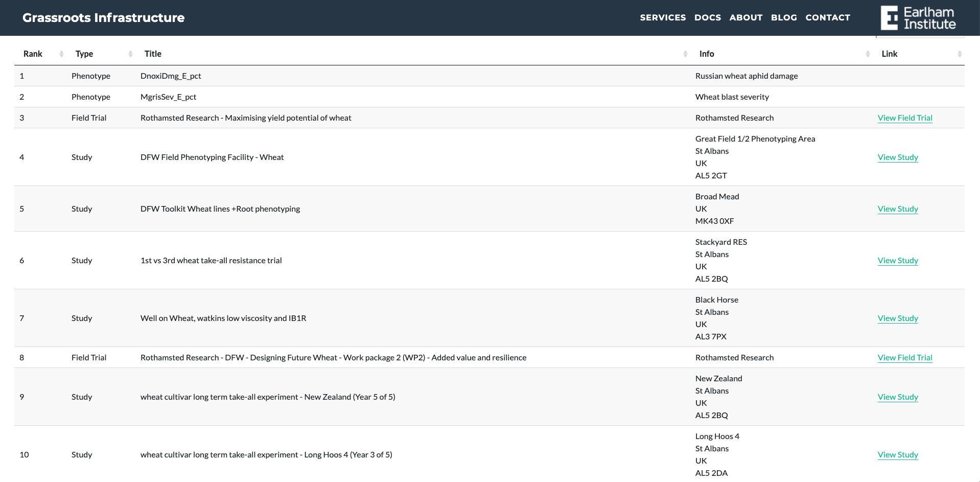This screenshot has height=482, width=980.
Task: Open View Study for Well on Wheat row
Action: coord(898,318)
